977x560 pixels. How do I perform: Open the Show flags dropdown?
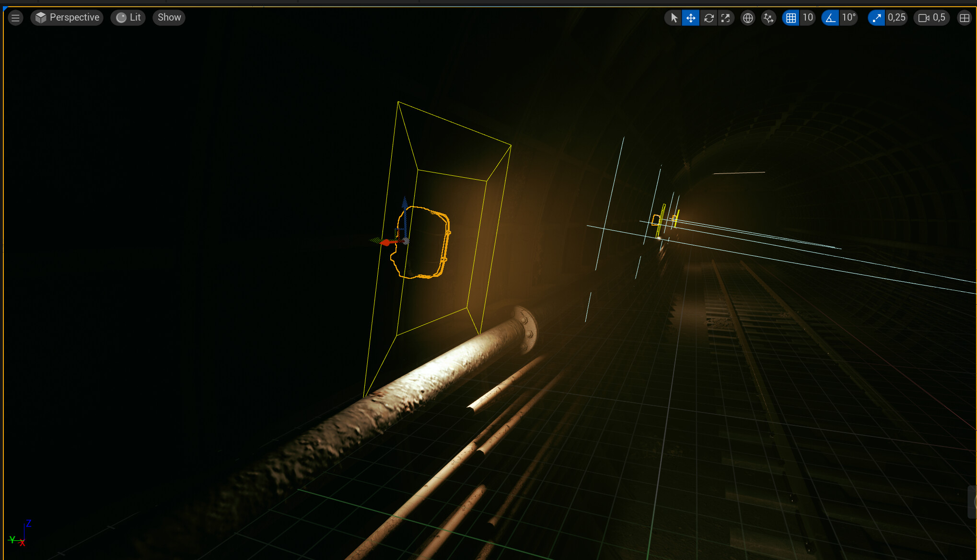coord(168,17)
